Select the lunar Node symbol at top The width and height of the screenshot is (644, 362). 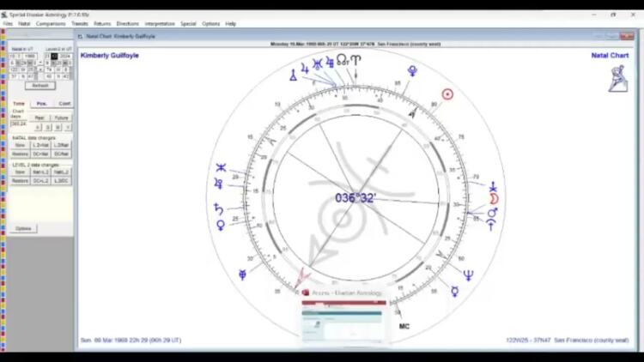pos(343,60)
